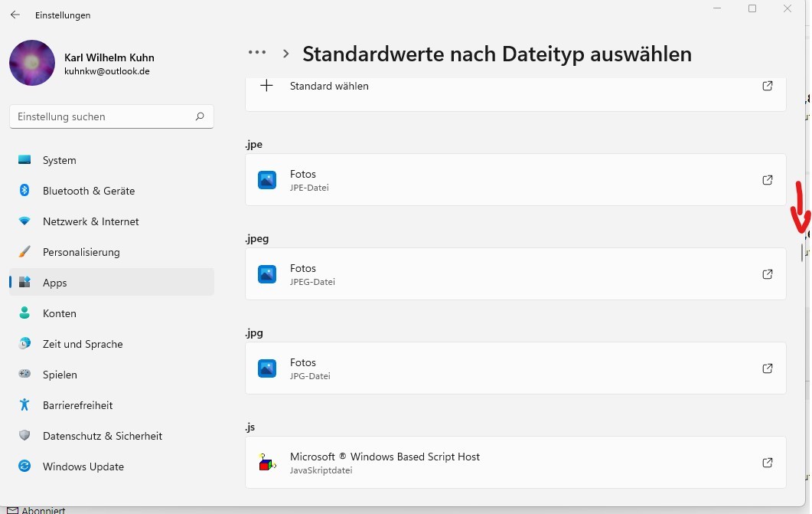Click the Windows Based Script Host icon
Viewport: 812px width, 514px height.
pos(267,462)
